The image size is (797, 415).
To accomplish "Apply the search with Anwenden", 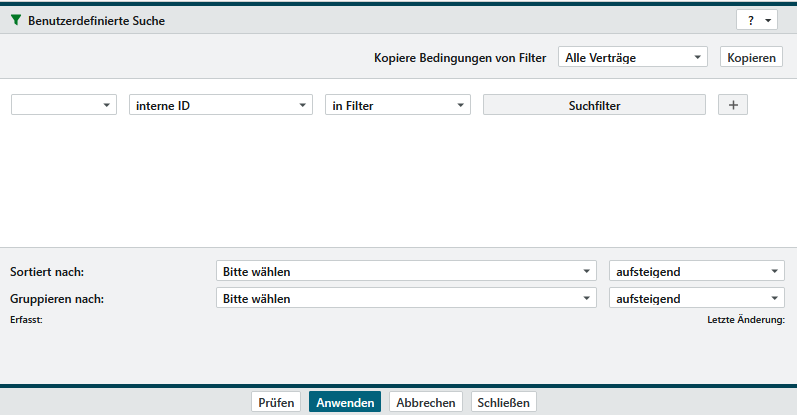I will (345, 402).
